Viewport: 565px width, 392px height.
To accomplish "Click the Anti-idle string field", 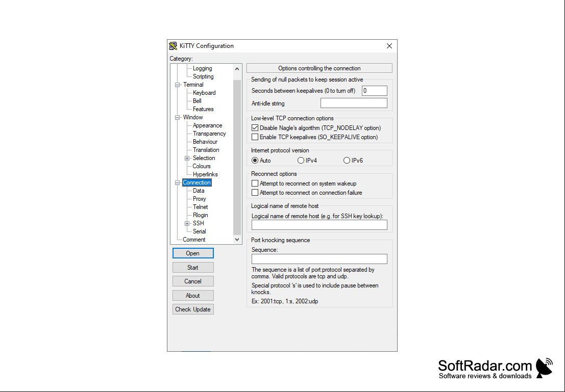I will tap(354, 103).
